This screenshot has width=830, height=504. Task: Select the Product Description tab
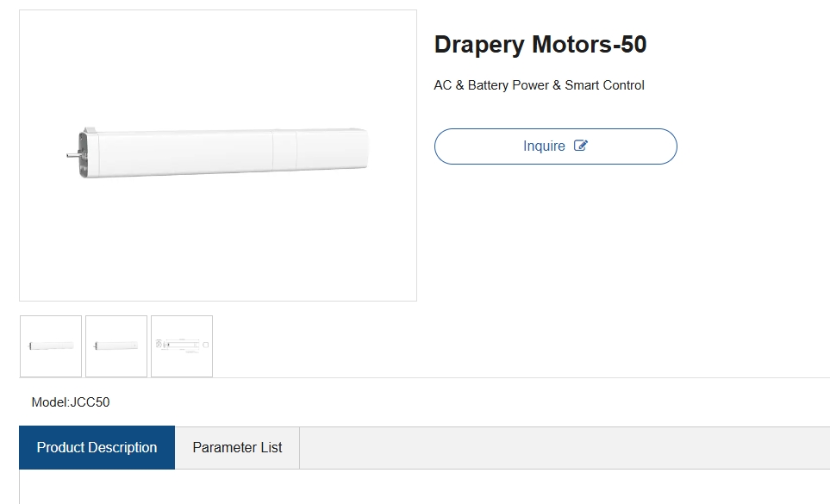coord(97,447)
